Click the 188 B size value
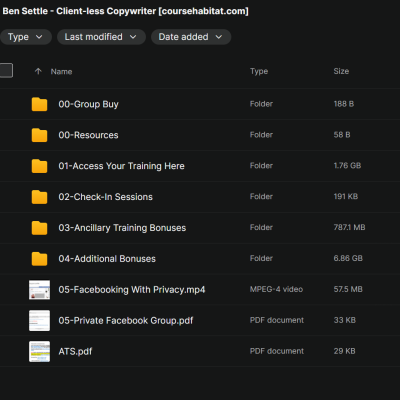The height and width of the screenshot is (400, 400). (344, 104)
